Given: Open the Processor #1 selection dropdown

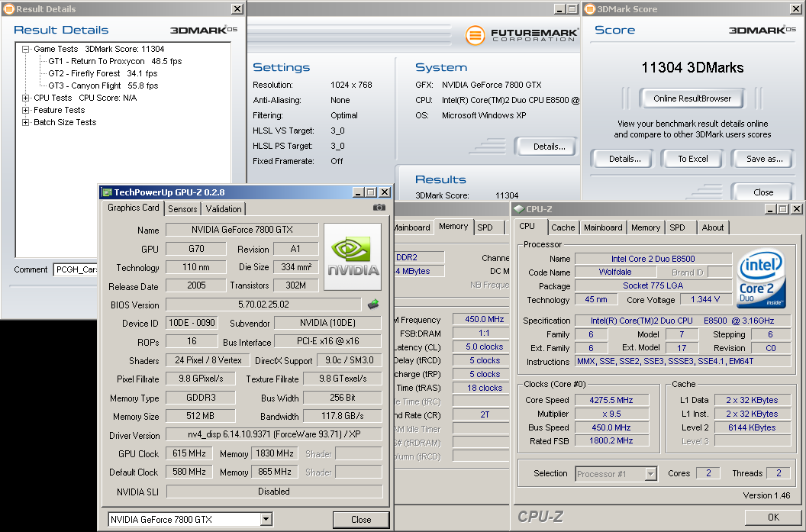Looking at the screenshot, I should [x=651, y=473].
